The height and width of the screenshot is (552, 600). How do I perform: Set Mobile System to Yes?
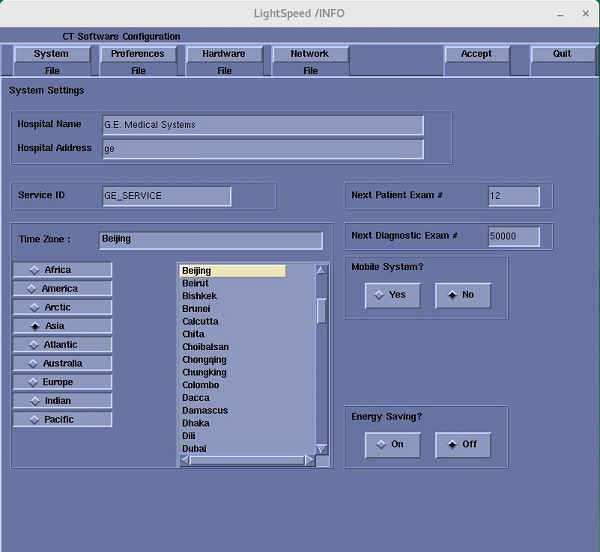pyautogui.click(x=392, y=295)
